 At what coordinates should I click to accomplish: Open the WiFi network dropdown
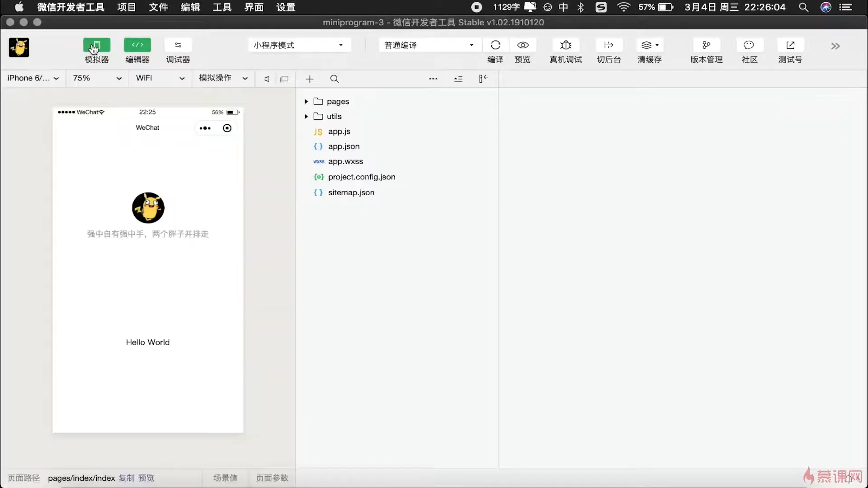160,78
